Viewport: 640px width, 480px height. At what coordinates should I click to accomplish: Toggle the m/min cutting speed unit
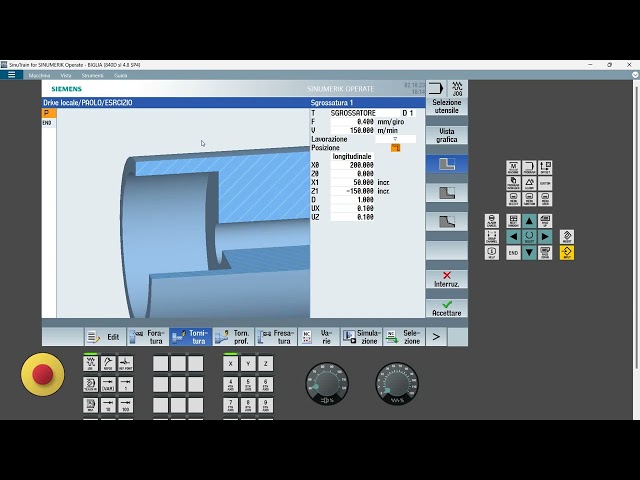[387, 130]
